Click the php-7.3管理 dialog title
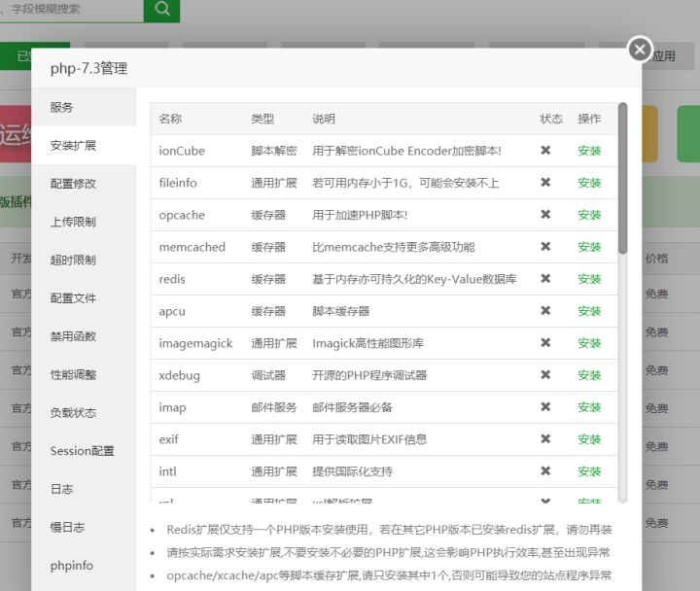Viewport: 700px width, 591px height. point(88,69)
